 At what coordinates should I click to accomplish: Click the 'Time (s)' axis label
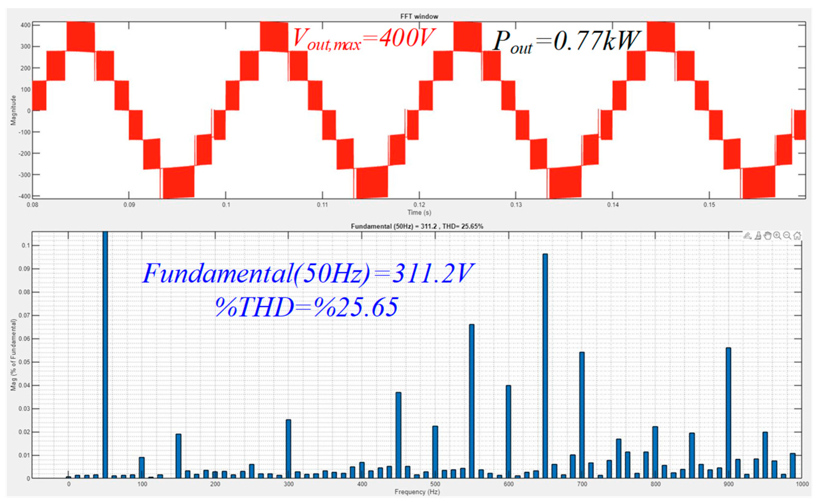[419, 212]
